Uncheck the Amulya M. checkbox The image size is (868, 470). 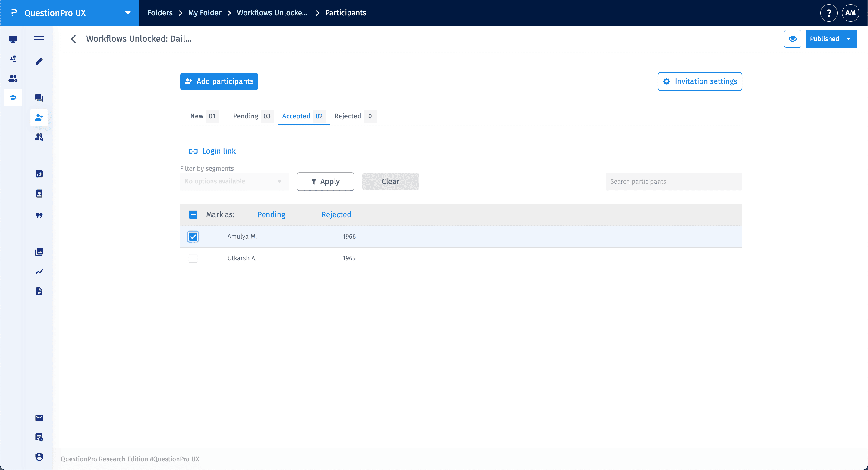(193, 236)
